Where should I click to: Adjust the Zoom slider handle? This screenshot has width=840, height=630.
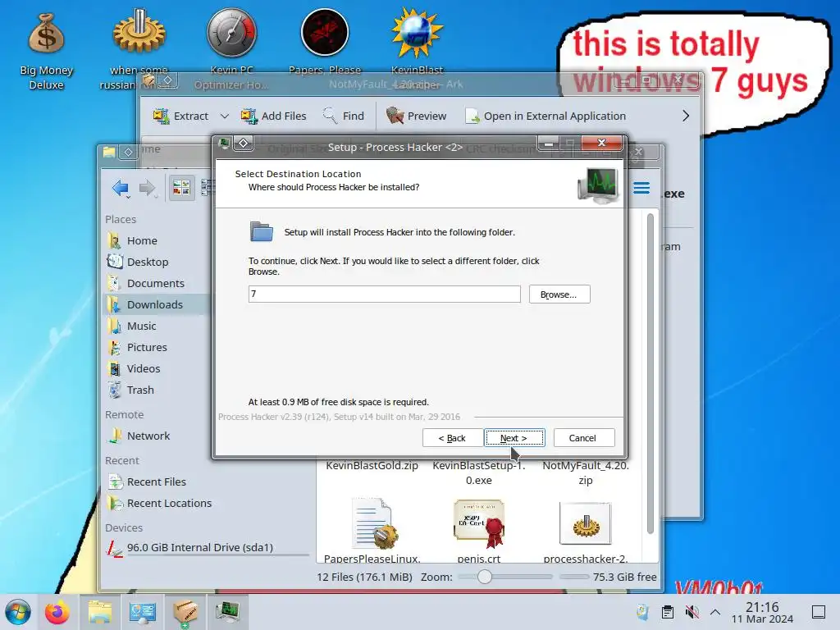pyautogui.click(x=484, y=577)
